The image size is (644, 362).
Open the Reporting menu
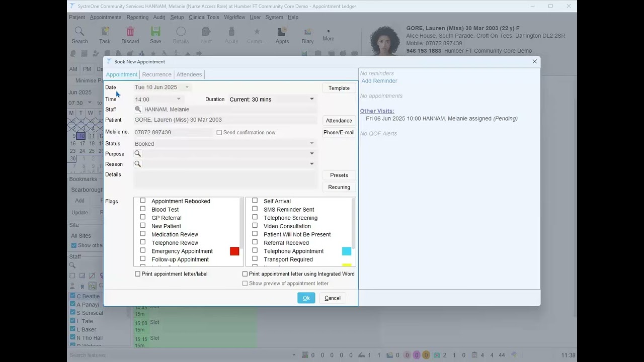tap(137, 17)
